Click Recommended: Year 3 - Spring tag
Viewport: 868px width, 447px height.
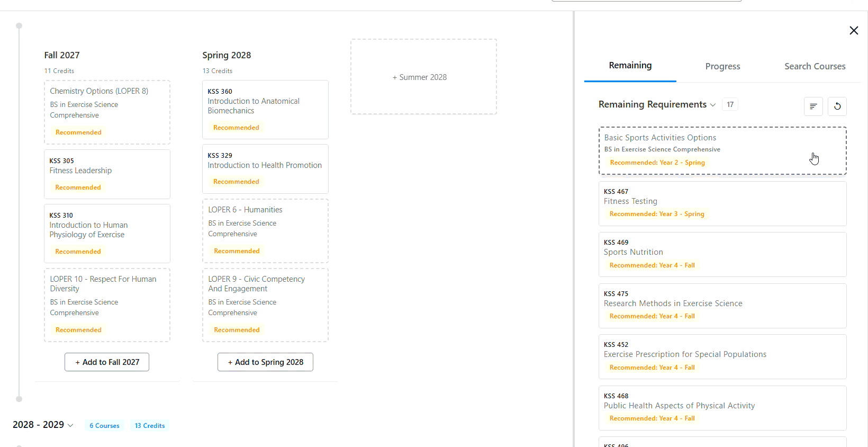click(x=657, y=214)
